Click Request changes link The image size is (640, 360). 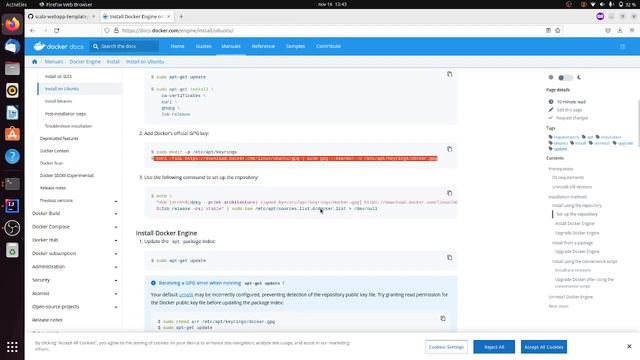[572, 118]
